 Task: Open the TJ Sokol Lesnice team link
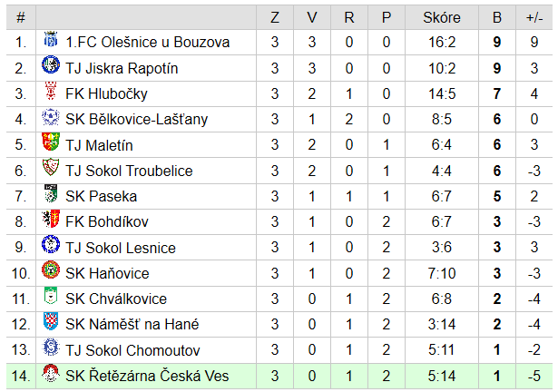click(x=121, y=248)
